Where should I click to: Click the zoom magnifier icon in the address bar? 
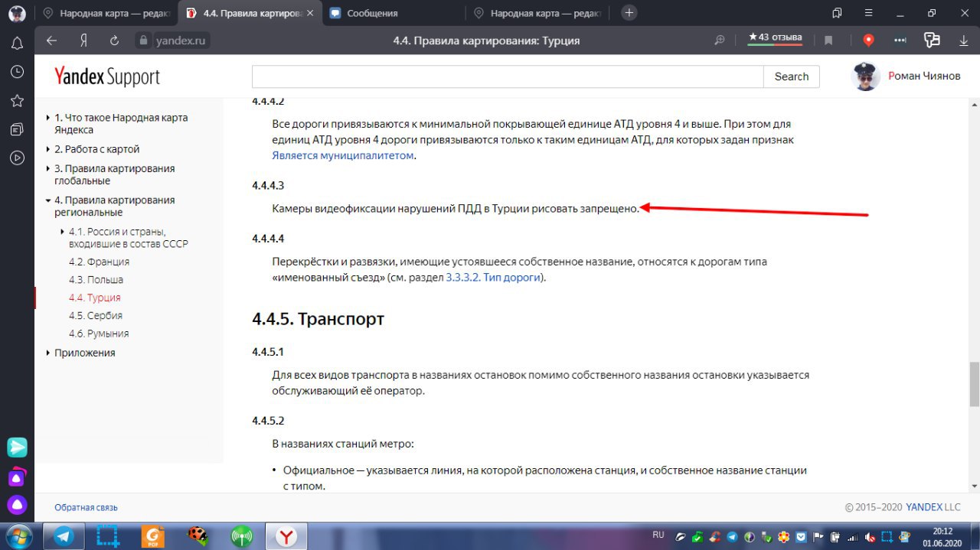(x=720, y=41)
